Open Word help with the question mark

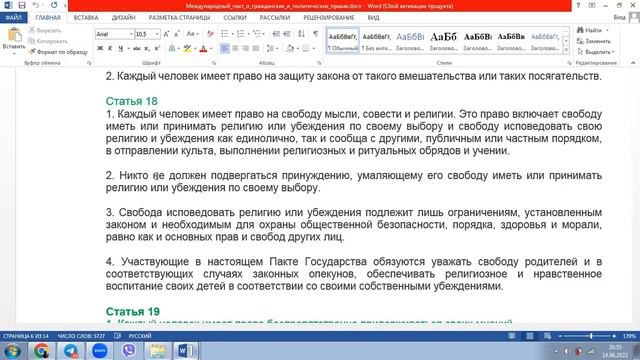coord(578,5)
